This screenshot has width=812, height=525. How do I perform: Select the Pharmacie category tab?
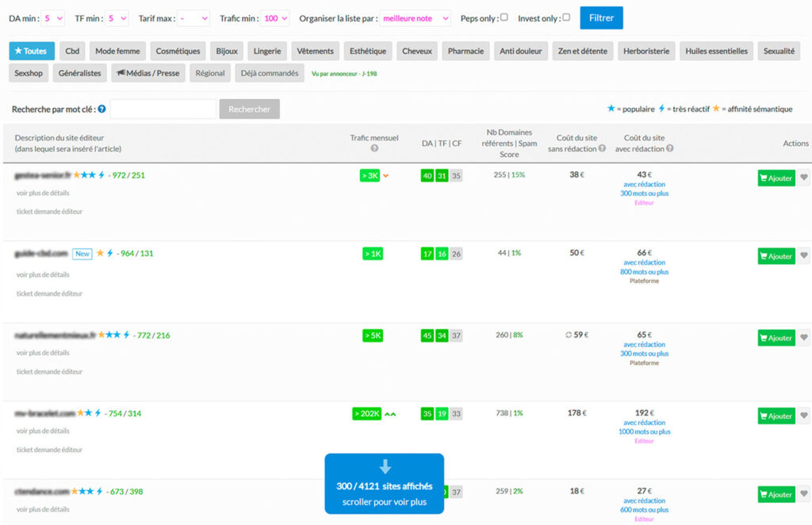(465, 52)
